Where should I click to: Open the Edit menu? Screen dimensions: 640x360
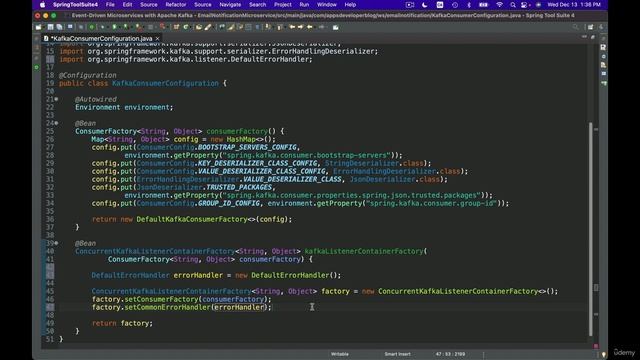(x=127, y=4)
